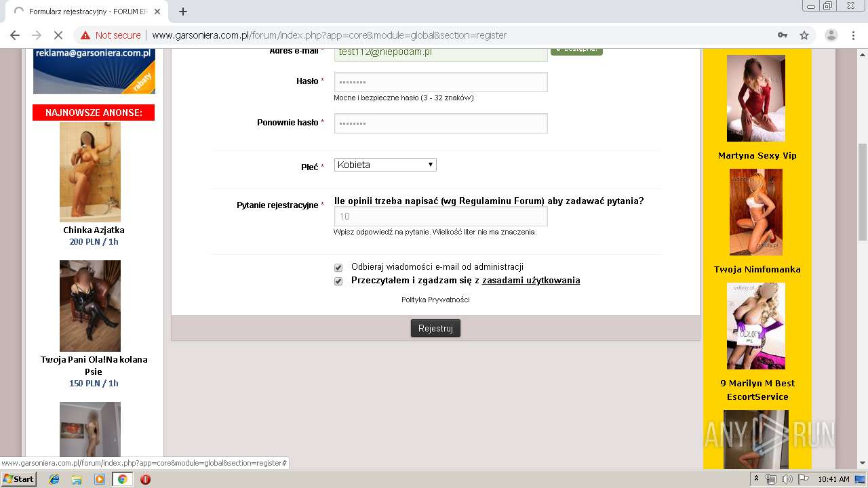The image size is (868, 488).
Task: Open the red Opera-style taskbar icon
Action: [145, 479]
